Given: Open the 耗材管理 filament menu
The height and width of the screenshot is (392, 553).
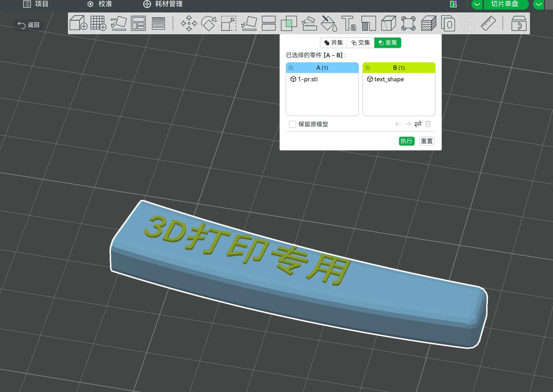Looking at the screenshot, I should click(163, 4).
